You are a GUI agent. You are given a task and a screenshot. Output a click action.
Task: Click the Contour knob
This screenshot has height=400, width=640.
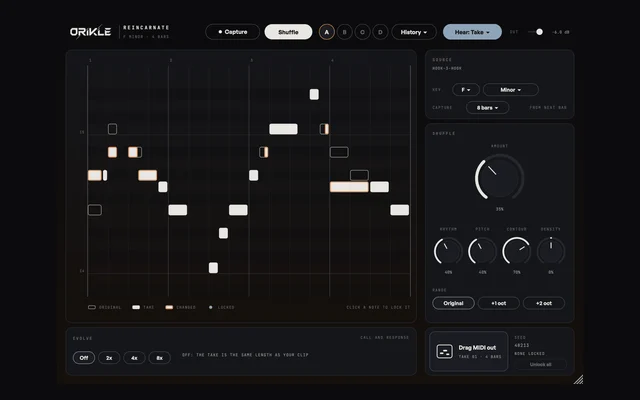(x=517, y=251)
